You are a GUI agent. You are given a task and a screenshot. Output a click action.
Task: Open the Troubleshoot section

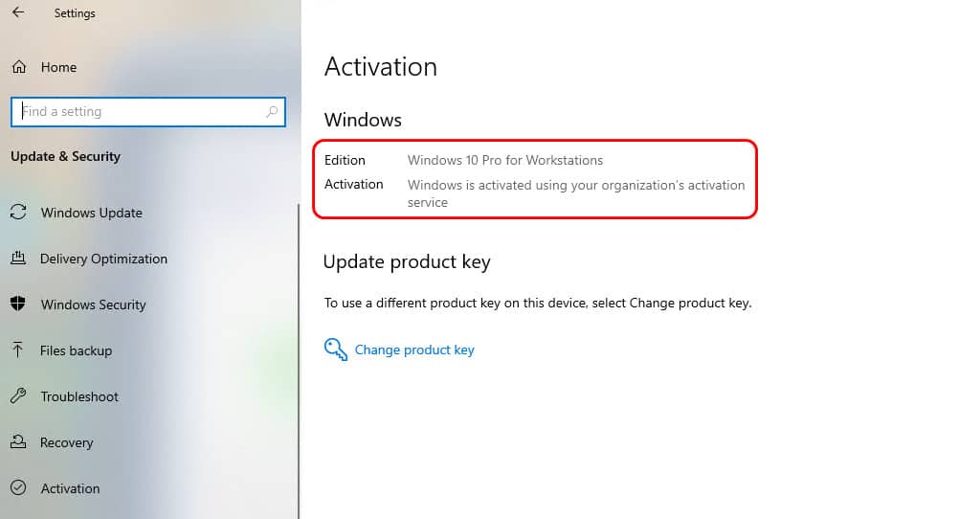(79, 396)
